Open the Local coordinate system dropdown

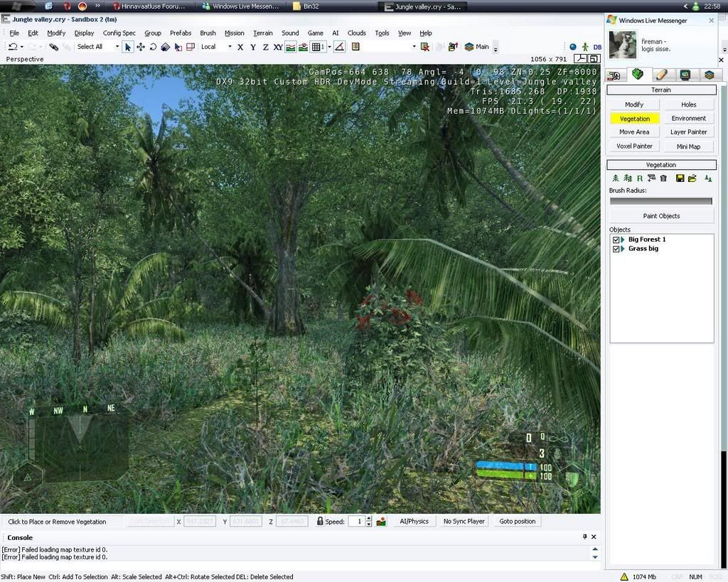coord(230,47)
